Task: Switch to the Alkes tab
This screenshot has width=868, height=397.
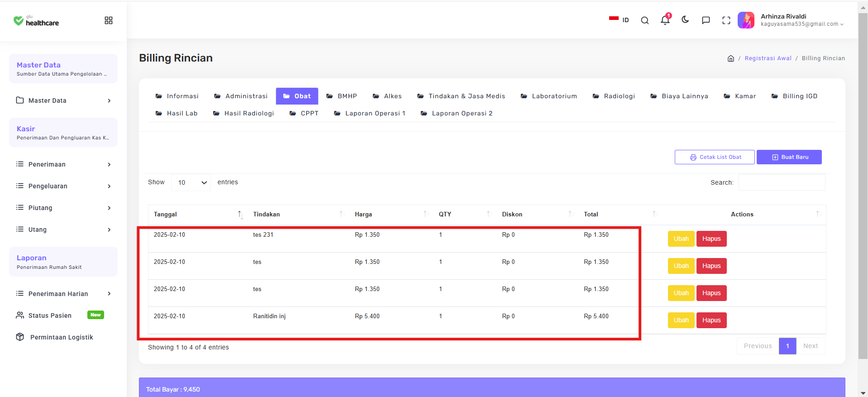Action: pos(387,96)
